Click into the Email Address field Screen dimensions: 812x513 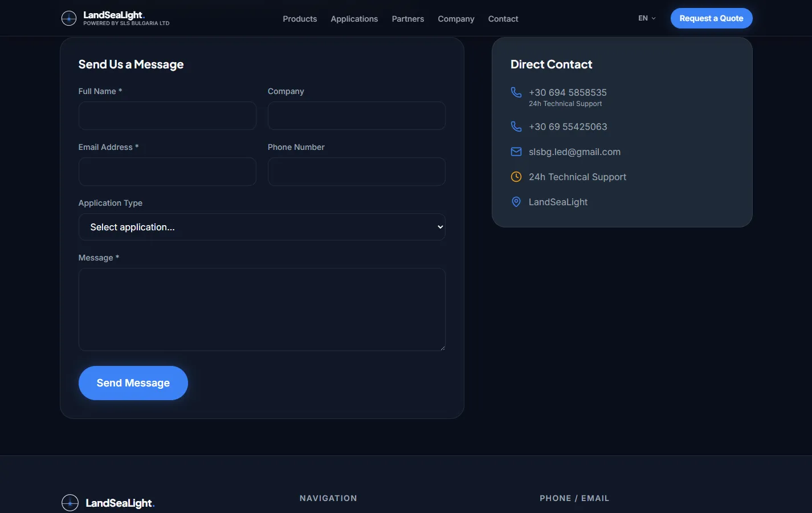click(x=168, y=172)
